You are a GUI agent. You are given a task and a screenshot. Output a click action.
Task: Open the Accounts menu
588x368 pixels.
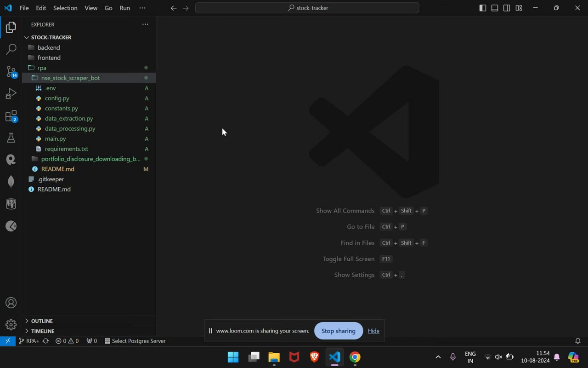tap(11, 303)
